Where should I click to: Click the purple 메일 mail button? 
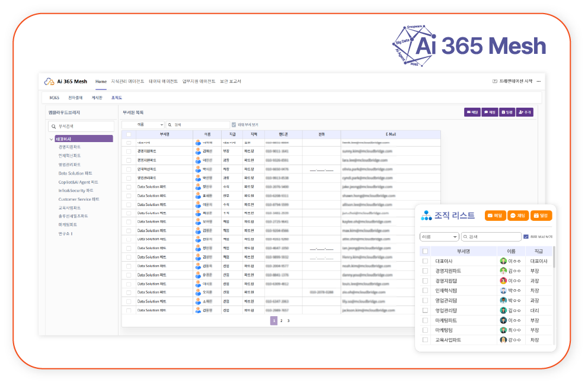(472, 111)
